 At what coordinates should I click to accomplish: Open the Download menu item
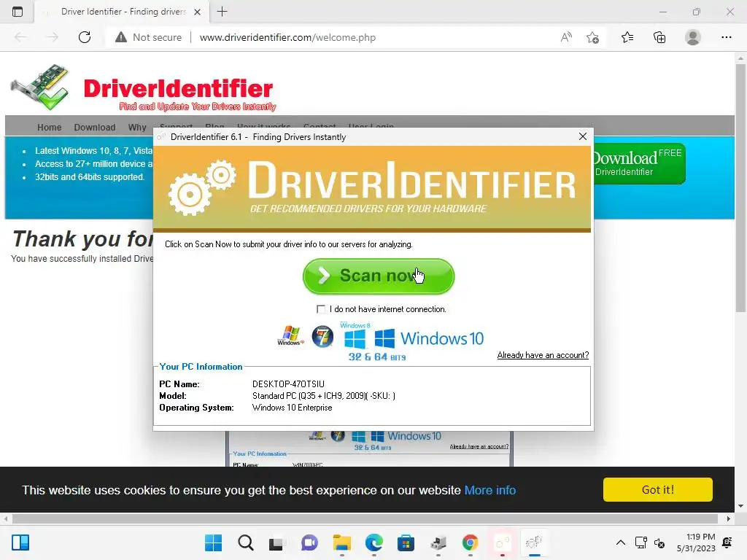pos(95,127)
